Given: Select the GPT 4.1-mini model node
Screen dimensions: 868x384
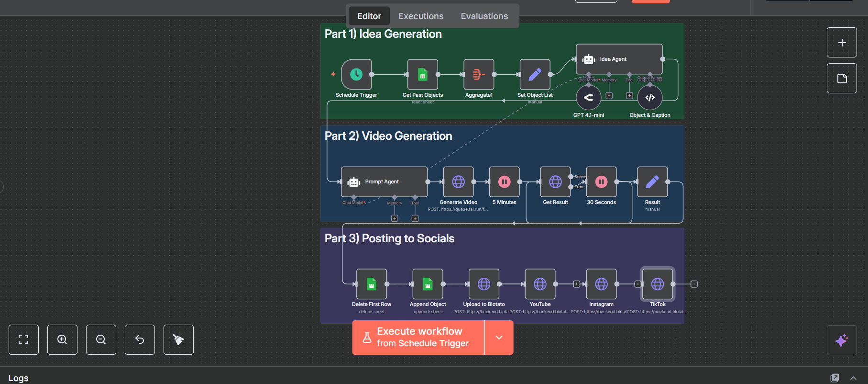Looking at the screenshot, I should [x=589, y=98].
